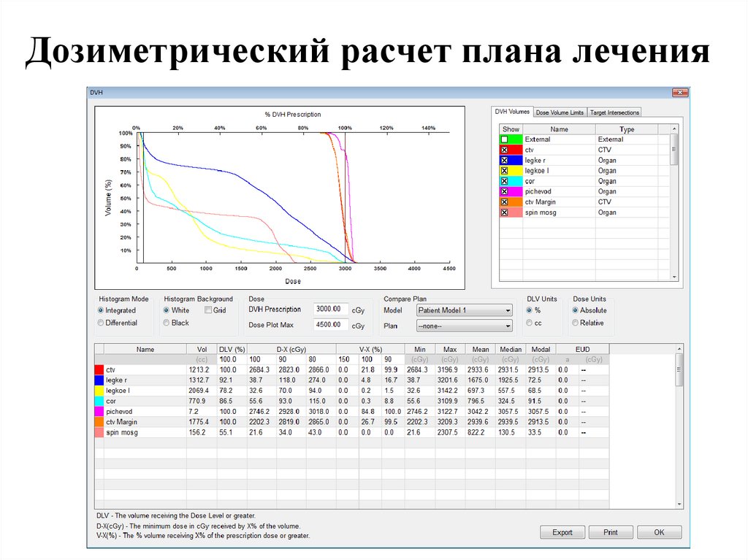Click the DLV (%) value field 100.0
Image resolution: width=748 pixels, height=560 pixels.
tap(232, 359)
